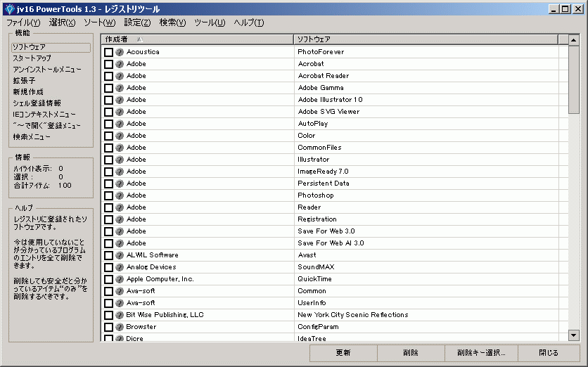Select 新規作成 in the function list
This screenshot has height=367, width=588.
pos(28,92)
